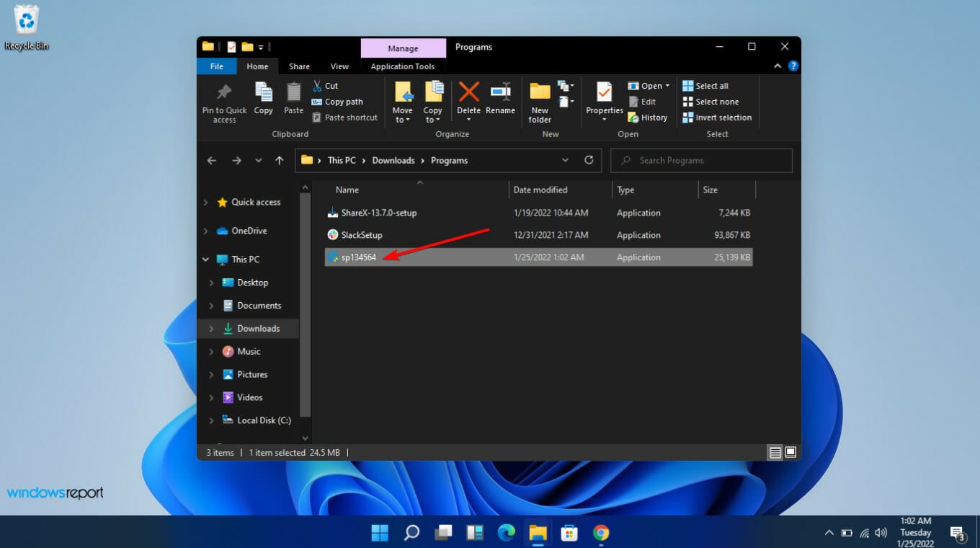Open the Application Tools Manage tab
This screenshot has width=980, height=548.
[403, 48]
